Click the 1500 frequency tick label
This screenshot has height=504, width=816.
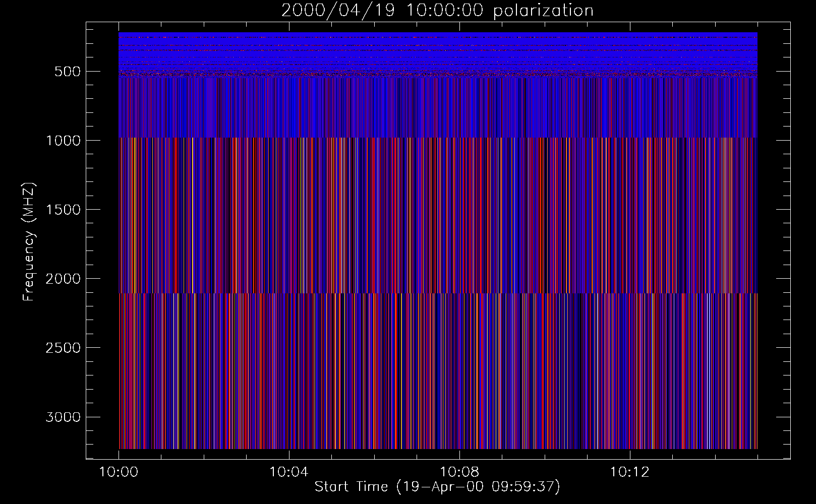point(63,210)
